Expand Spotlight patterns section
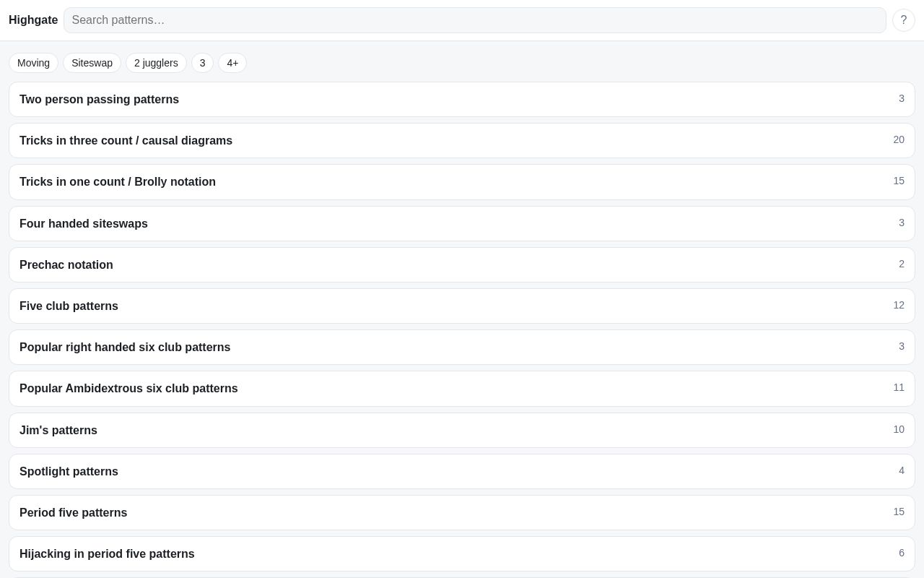The height and width of the screenshot is (578, 924). click(x=462, y=471)
